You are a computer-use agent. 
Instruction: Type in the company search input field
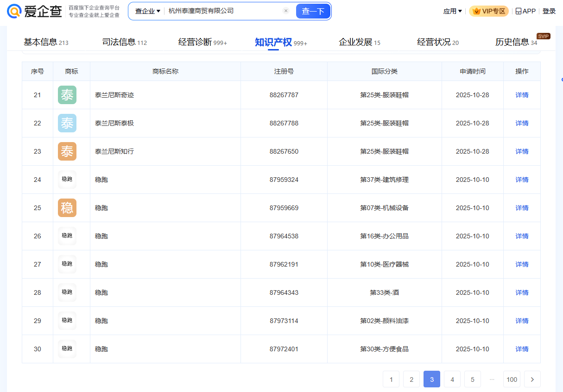click(222, 11)
